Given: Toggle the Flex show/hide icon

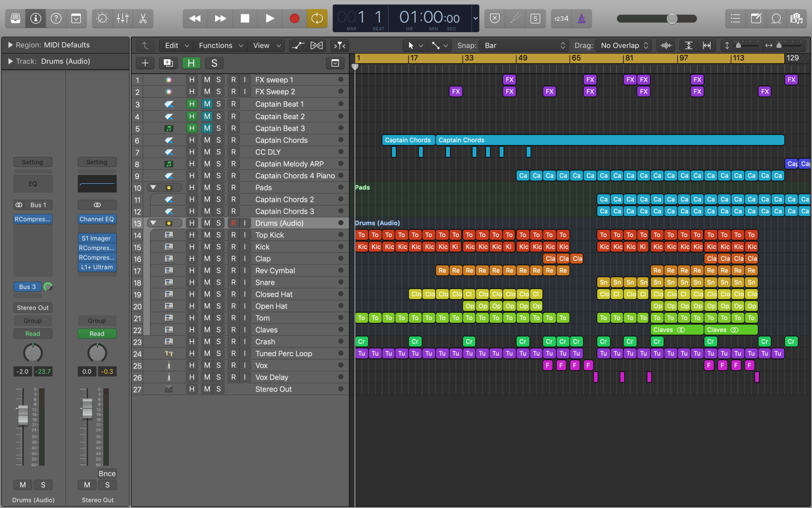Looking at the screenshot, I should (x=316, y=46).
